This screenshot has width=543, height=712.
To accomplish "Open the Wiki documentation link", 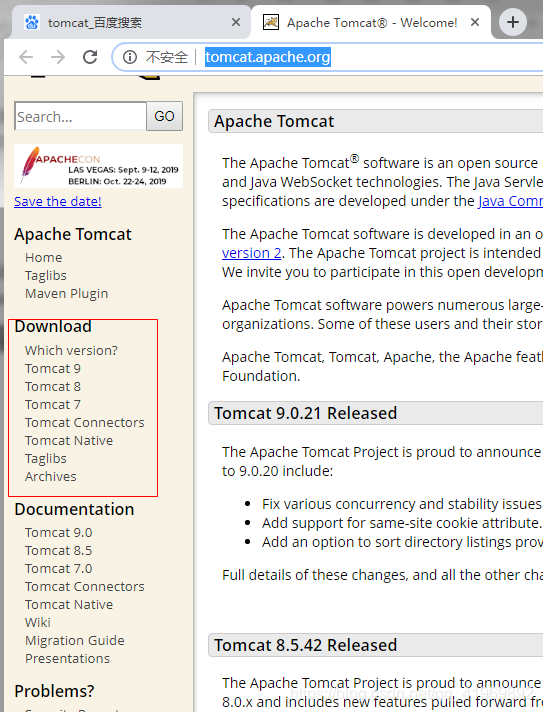I will pyautogui.click(x=38, y=623).
